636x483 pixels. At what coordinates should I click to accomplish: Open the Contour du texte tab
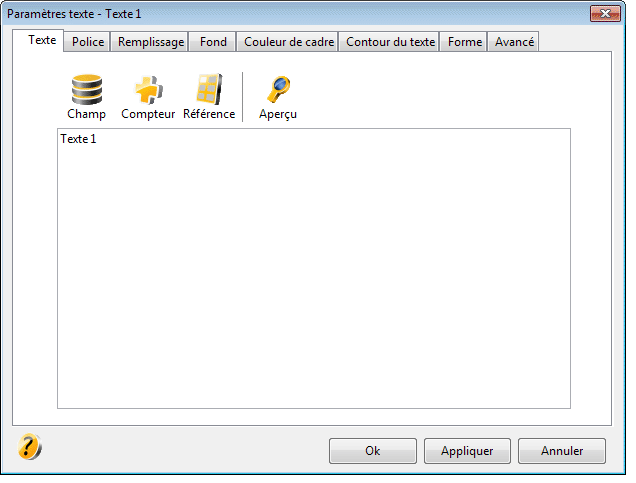pyautogui.click(x=390, y=42)
